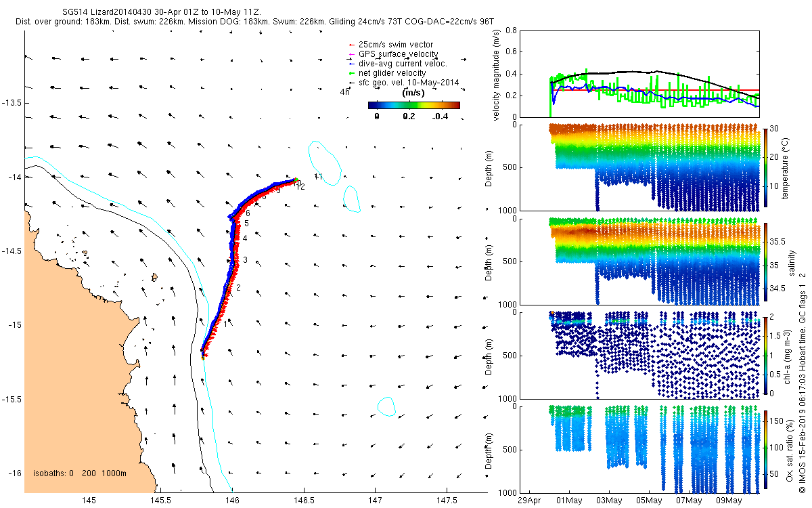Click the '(m/s)' label above the map color bar
Screen dimensions: 812x508
[x=413, y=93]
